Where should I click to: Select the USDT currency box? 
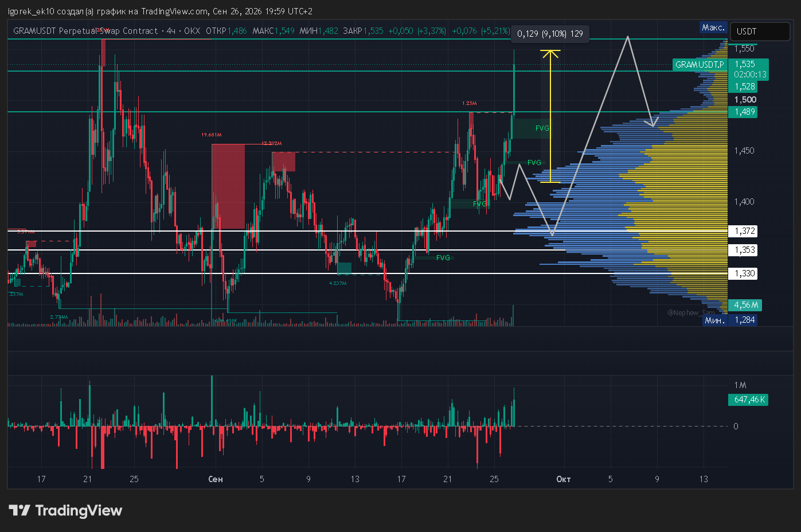point(761,32)
